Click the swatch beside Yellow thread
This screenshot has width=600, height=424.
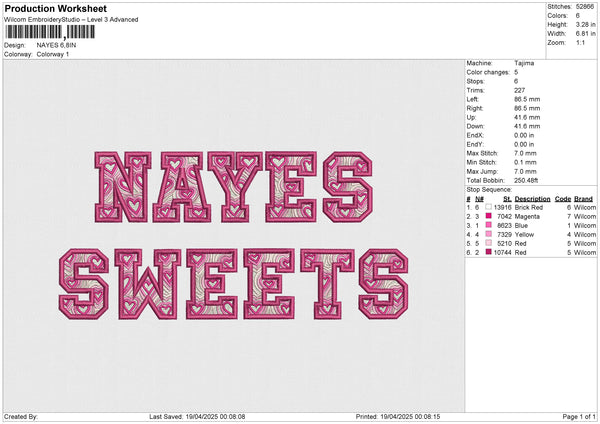[x=488, y=234]
